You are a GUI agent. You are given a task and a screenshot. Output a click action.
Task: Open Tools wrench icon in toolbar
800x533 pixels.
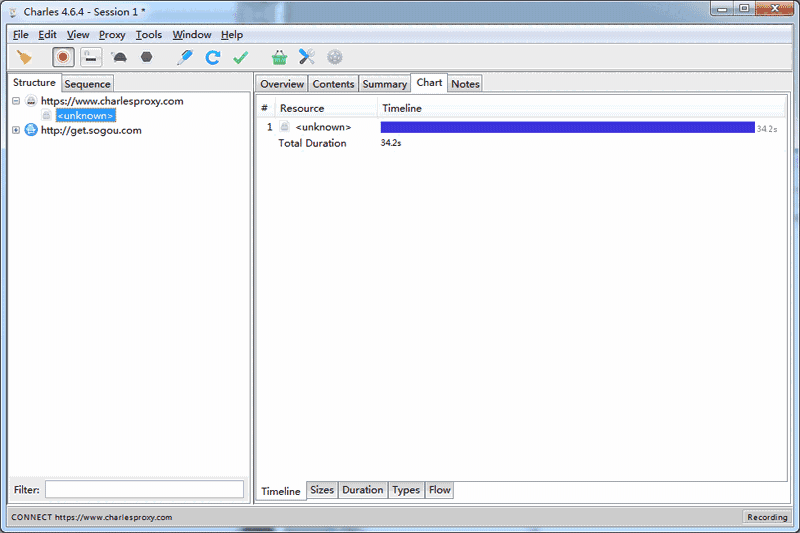307,57
